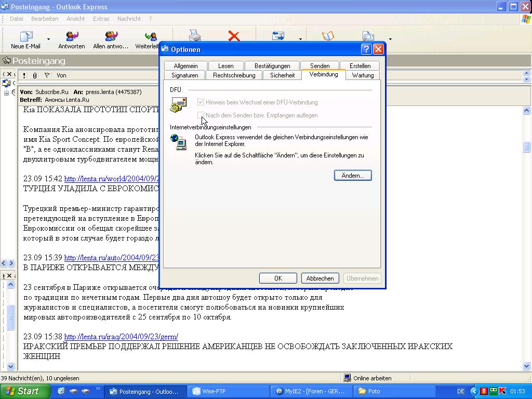Click the message pane scrollbar thumb
This screenshot has height=399, width=532.
tap(526, 147)
